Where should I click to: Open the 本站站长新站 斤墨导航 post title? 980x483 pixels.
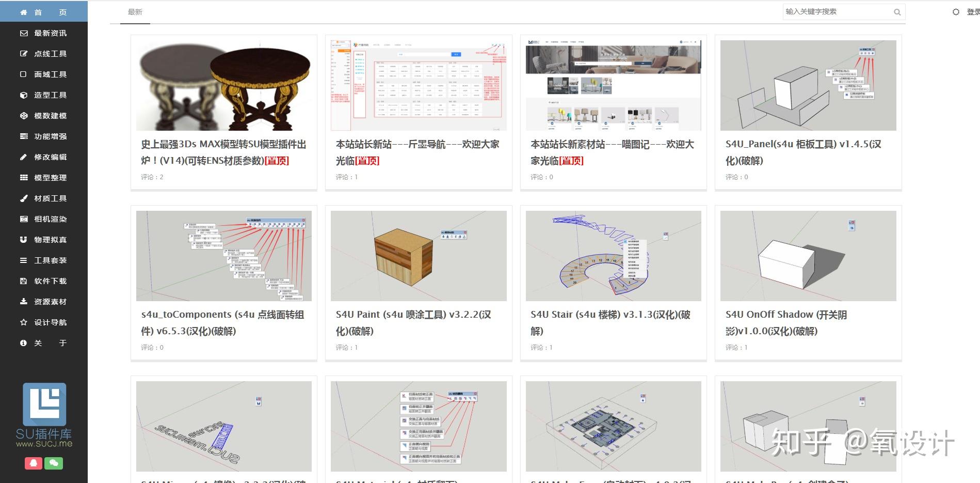pyautogui.click(x=417, y=152)
